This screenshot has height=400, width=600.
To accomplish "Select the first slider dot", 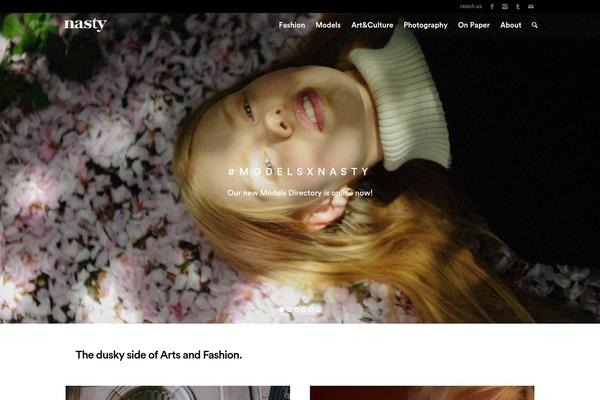I will coord(282,309).
